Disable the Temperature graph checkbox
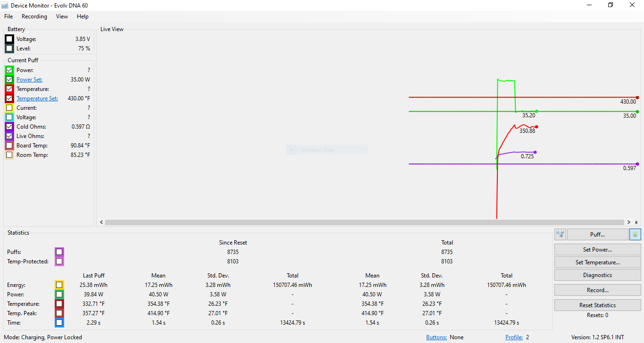This screenshot has height=343, width=644. click(x=9, y=89)
